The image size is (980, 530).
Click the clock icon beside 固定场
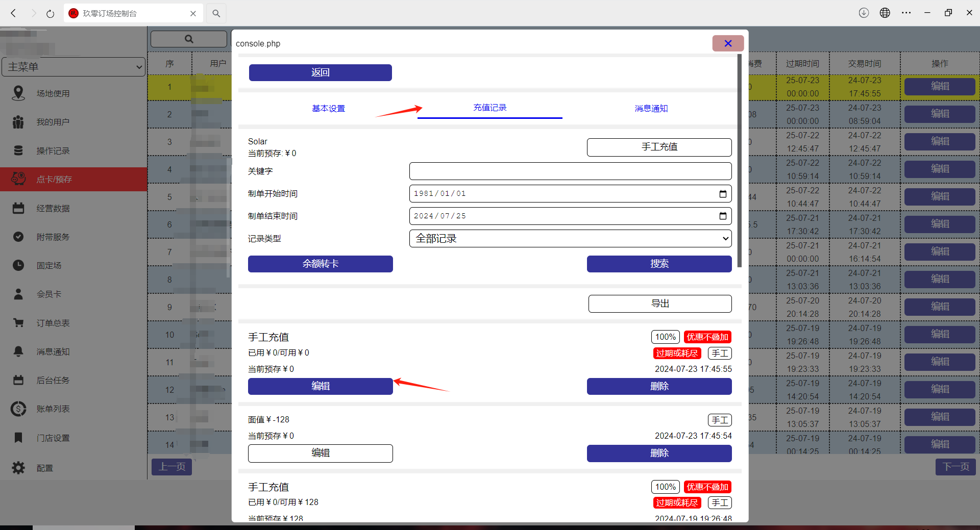(x=18, y=265)
